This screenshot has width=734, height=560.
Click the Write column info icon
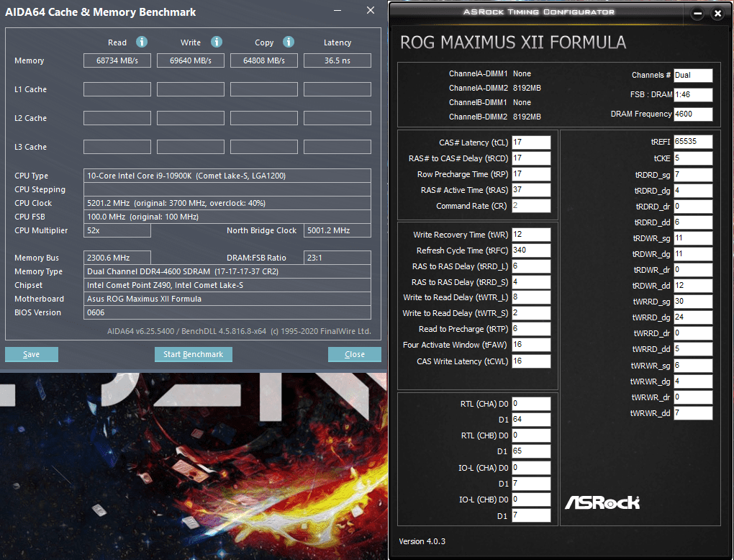(217, 42)
